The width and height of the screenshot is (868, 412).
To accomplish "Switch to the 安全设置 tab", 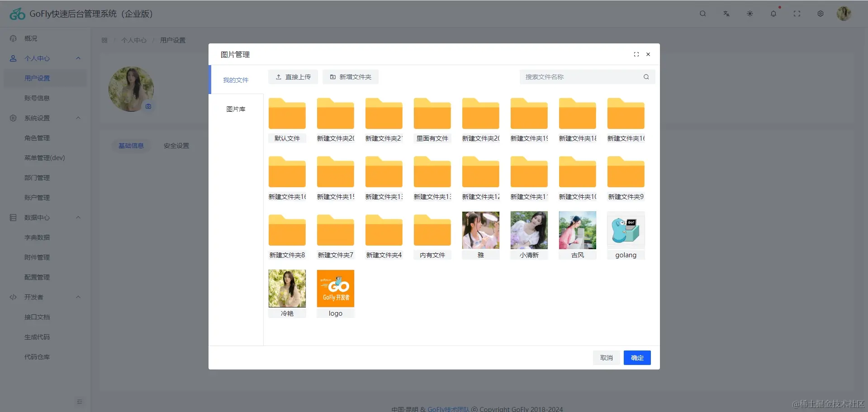I will point(176,146).
